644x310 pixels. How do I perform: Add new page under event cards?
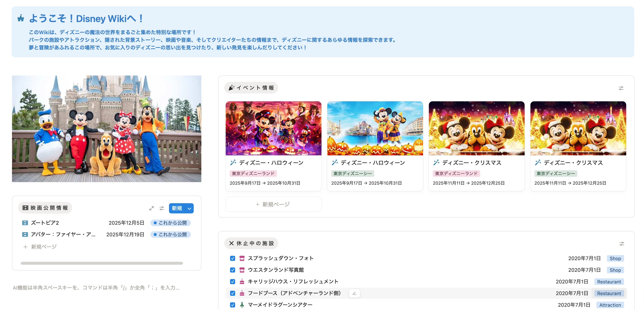(x=273, y=204)
